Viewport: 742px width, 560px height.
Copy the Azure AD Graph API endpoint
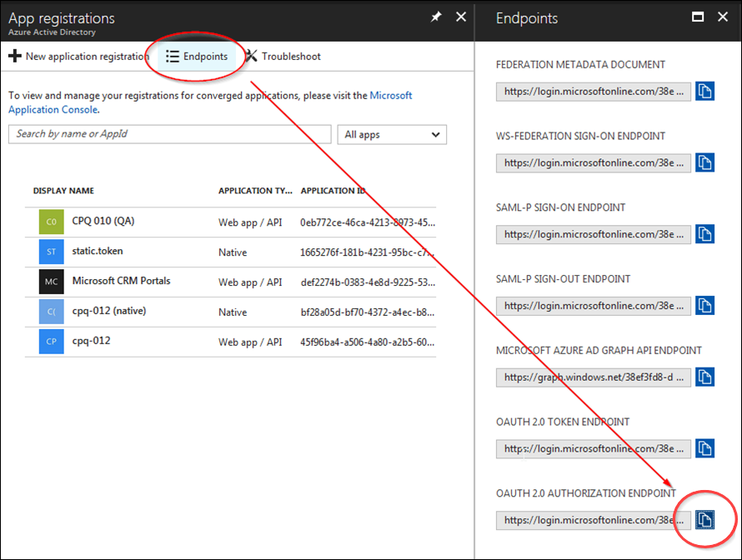(704, 377)
